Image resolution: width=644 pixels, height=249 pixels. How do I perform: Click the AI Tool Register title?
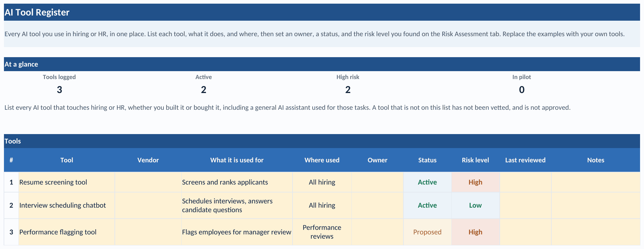pyautogui.click(x=37, y=12)
